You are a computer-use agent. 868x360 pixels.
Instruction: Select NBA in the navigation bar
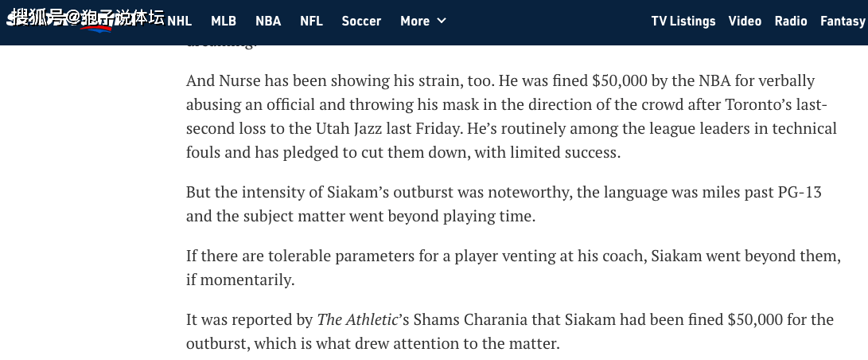tap(268, 21)
